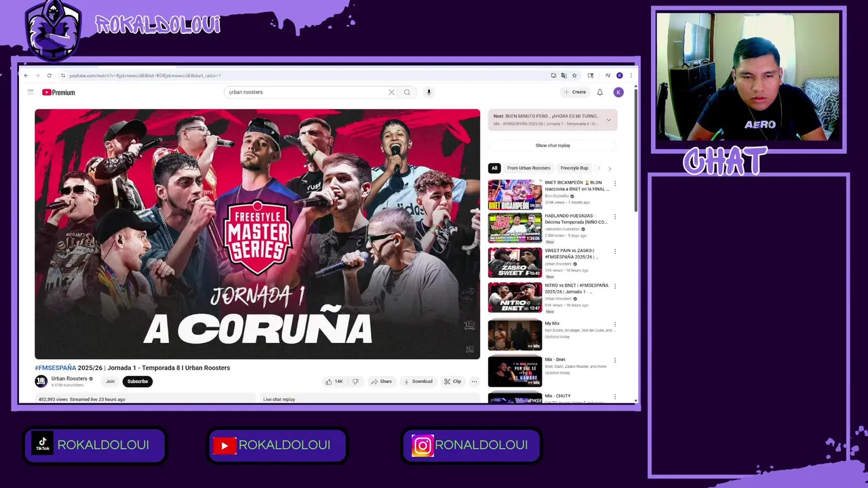Open more actions ellipsis under the video
This screenshot has height=488, width=868.
(474, 381)
